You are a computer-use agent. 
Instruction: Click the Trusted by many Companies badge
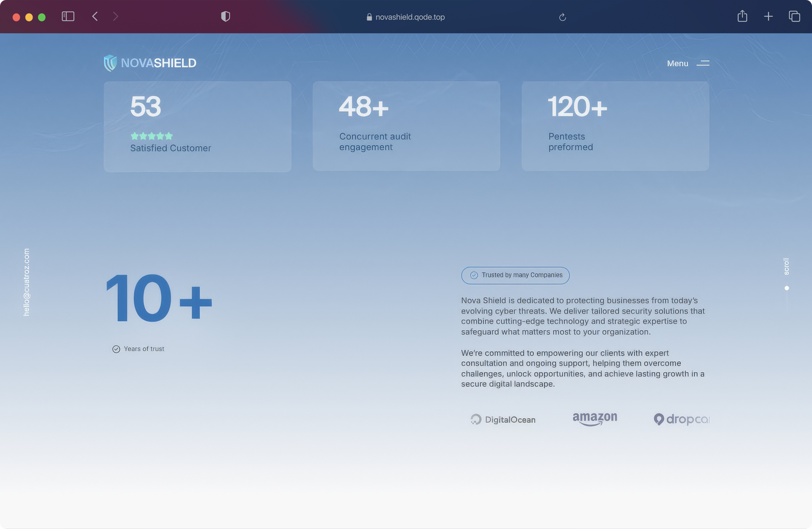(515, 275)
